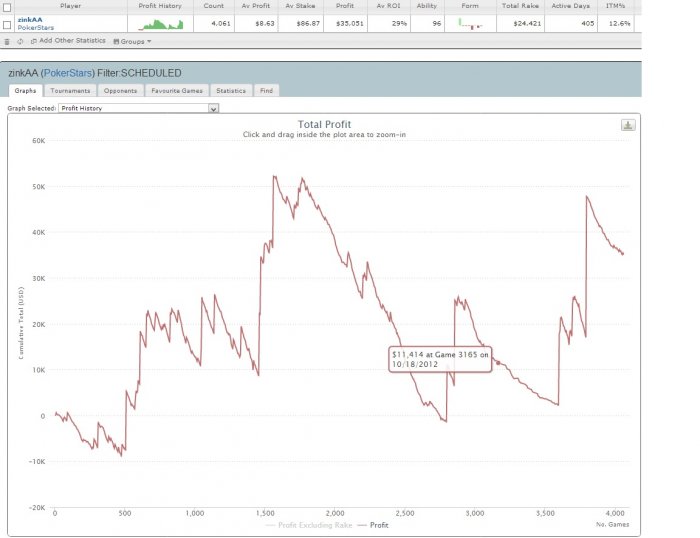Open the zinkAA player link
This screenshot has width=700, height=538.
pos(30,20)
